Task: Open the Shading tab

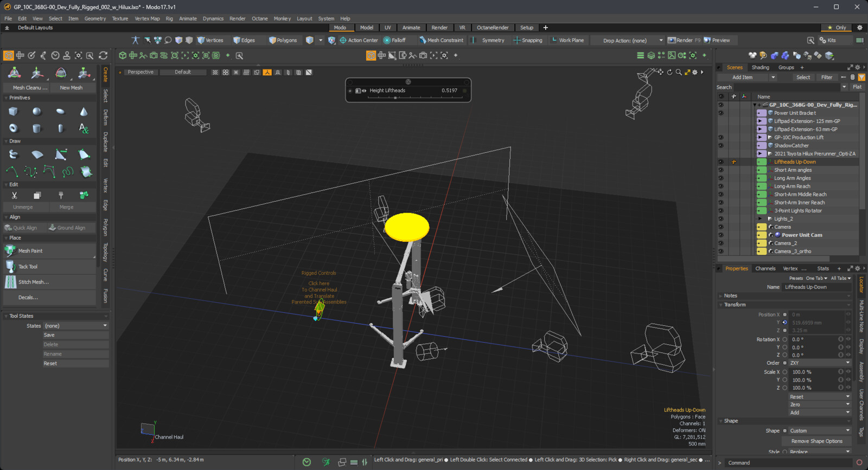Action: [760, 67]
